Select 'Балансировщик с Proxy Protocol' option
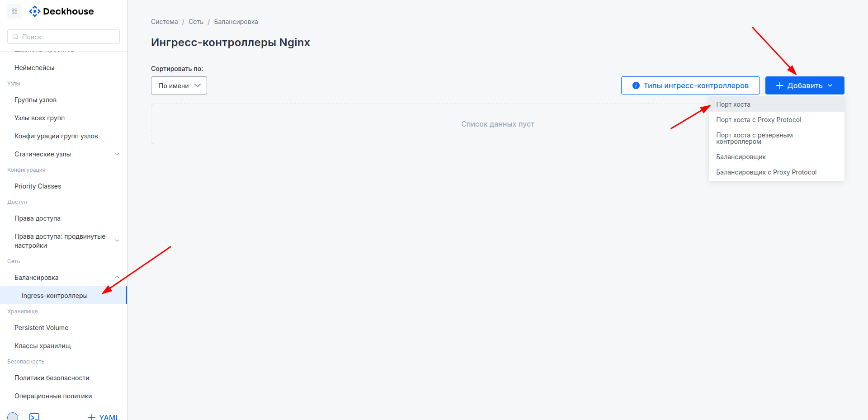 766,172
